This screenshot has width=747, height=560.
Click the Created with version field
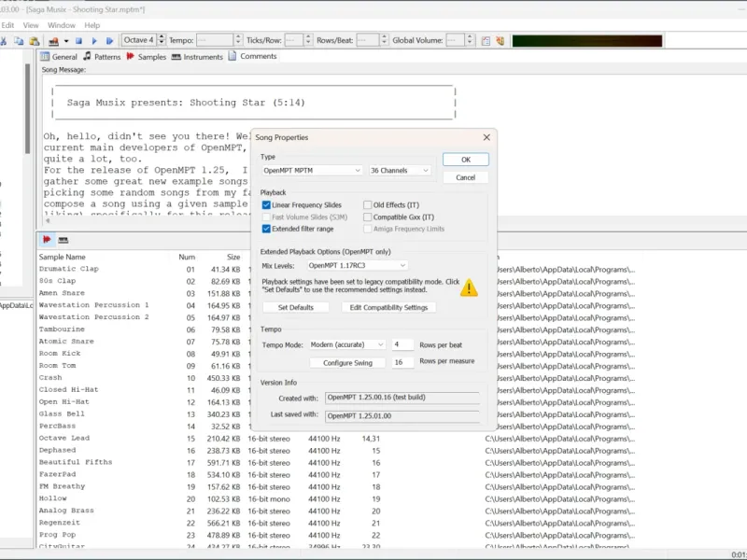click(402, 398)
